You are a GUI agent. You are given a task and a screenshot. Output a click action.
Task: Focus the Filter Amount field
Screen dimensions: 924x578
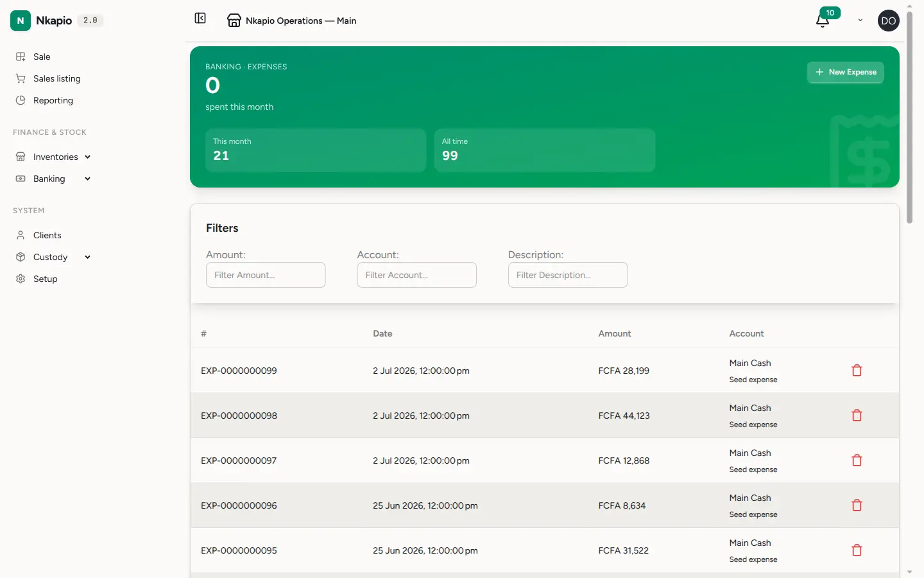[x=266, y=275]
